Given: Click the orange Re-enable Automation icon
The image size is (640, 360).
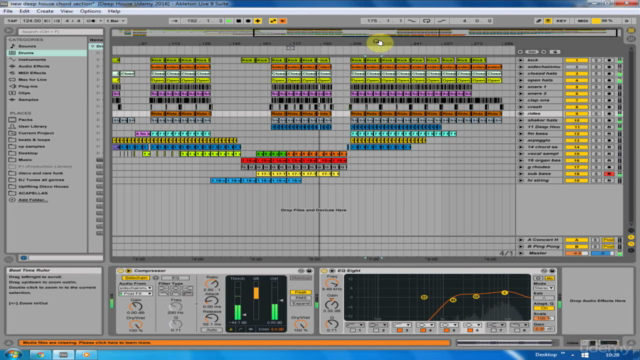Looking at the screenshot, I should 282,21.
